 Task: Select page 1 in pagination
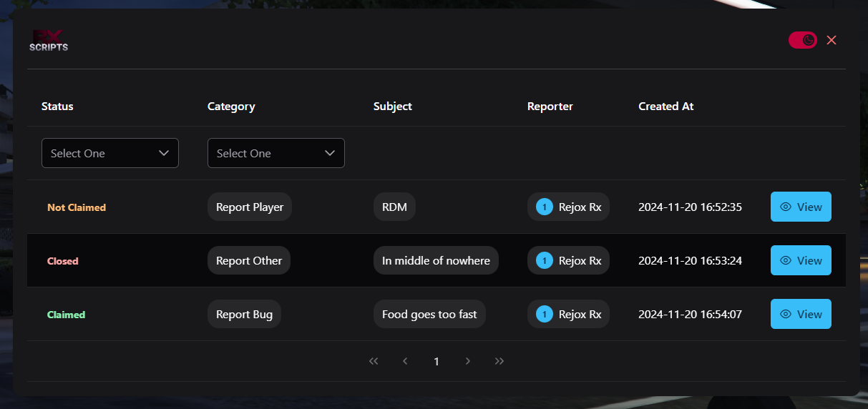click(x=437, y=361)
